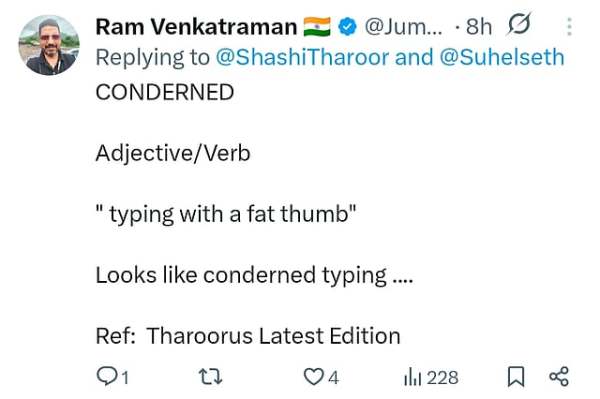The height and width of the screenshot is (399, 600).
Task: Click the Grok slashed-circle icon
Action: coord(519,24)
